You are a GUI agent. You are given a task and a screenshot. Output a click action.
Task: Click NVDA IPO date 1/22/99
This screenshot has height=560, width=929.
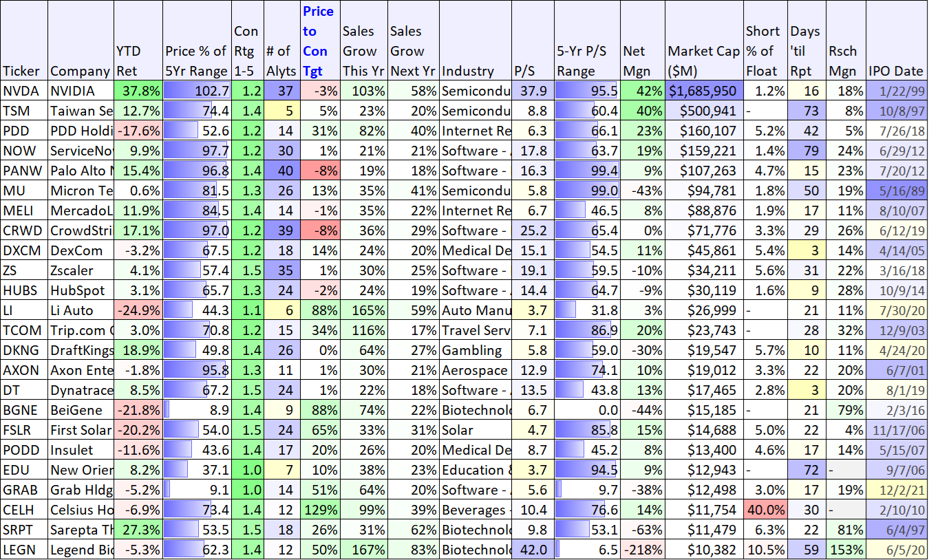click(897, 91)
